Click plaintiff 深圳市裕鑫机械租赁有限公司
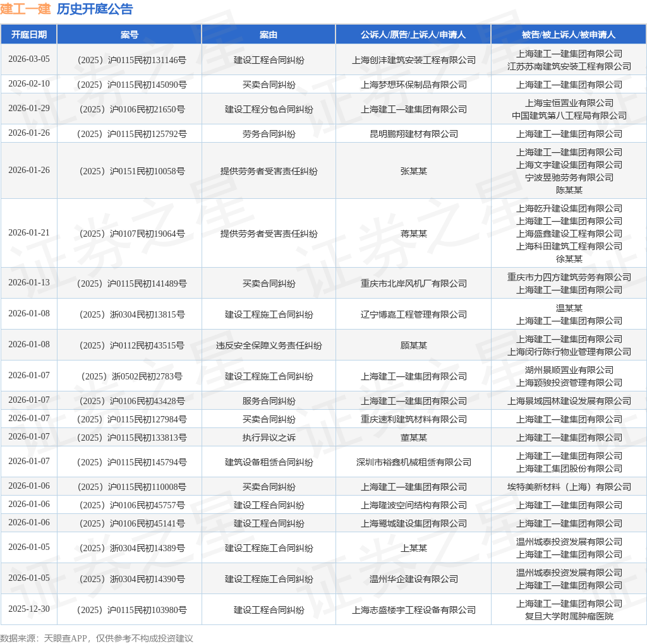 [413, 463]
